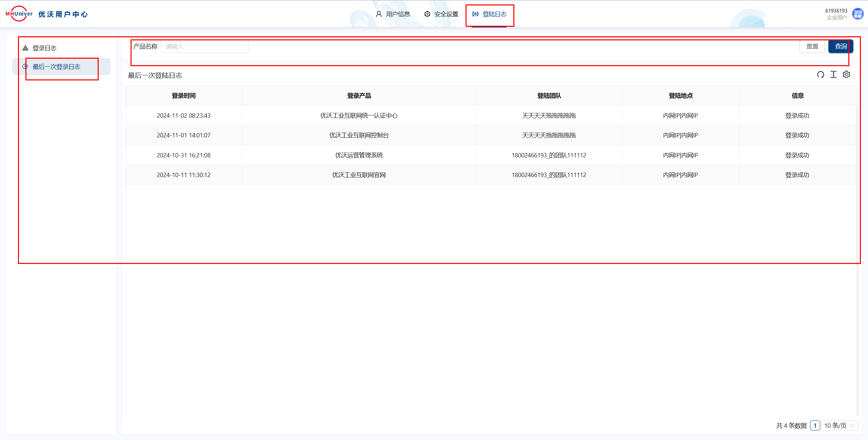This screenshot has height=440, width=868.
Task: Click the MHUniver logo
Action: coord(19,14)
